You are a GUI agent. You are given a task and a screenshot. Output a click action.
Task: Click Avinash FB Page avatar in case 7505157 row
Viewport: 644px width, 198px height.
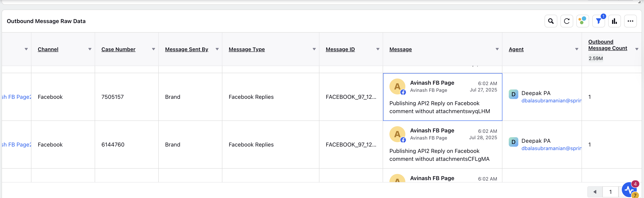click(x=397, y=86)
